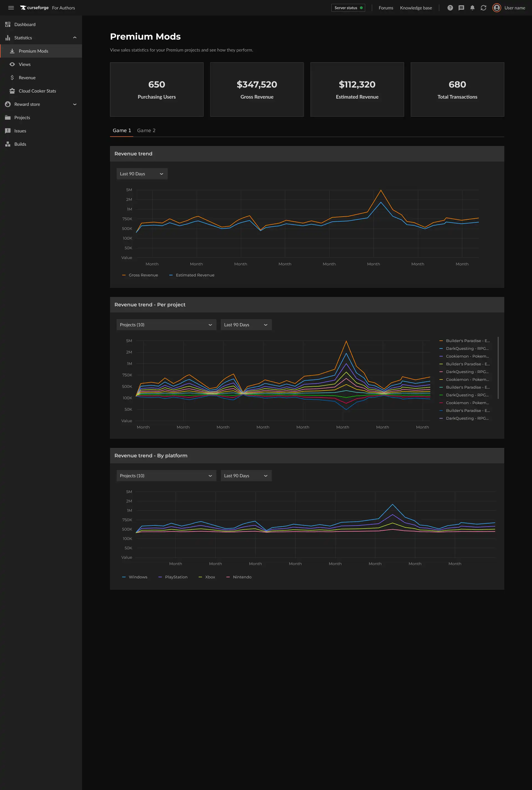Screen dimensions: 532x790
Task: Open Issues in the sidebar
Action: coord(41,130)
